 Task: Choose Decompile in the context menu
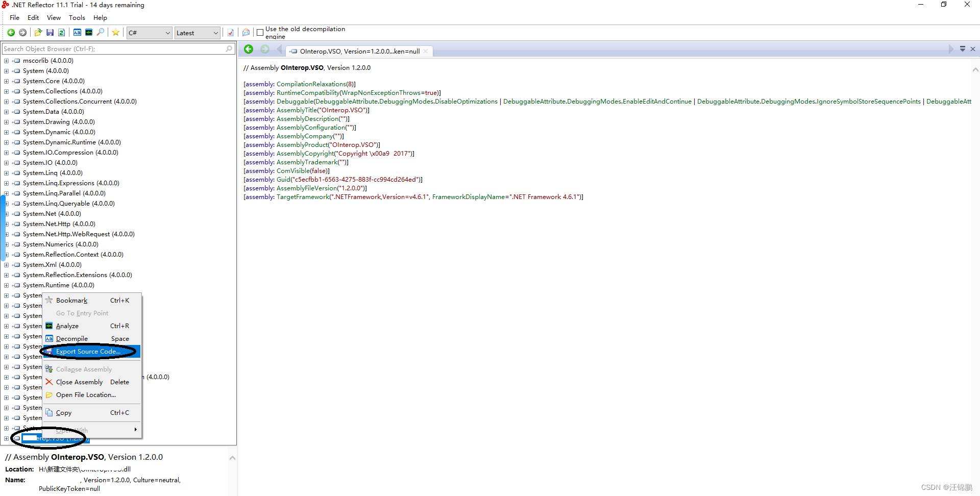coord(91,339)
